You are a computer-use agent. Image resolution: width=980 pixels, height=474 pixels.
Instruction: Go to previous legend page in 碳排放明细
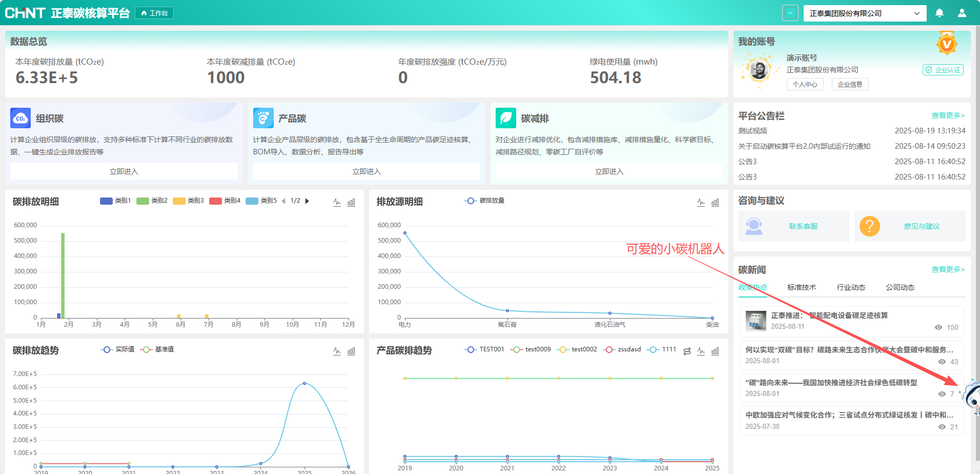point(283,201)
